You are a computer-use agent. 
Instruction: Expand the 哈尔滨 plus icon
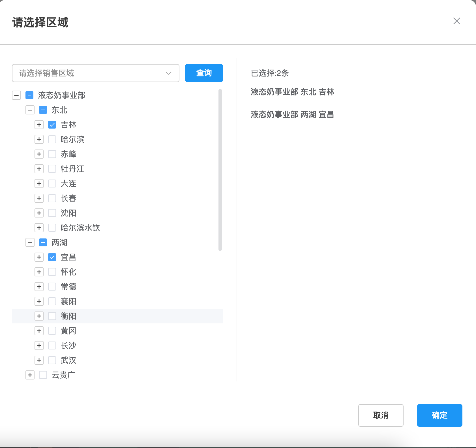pos(39,139)
